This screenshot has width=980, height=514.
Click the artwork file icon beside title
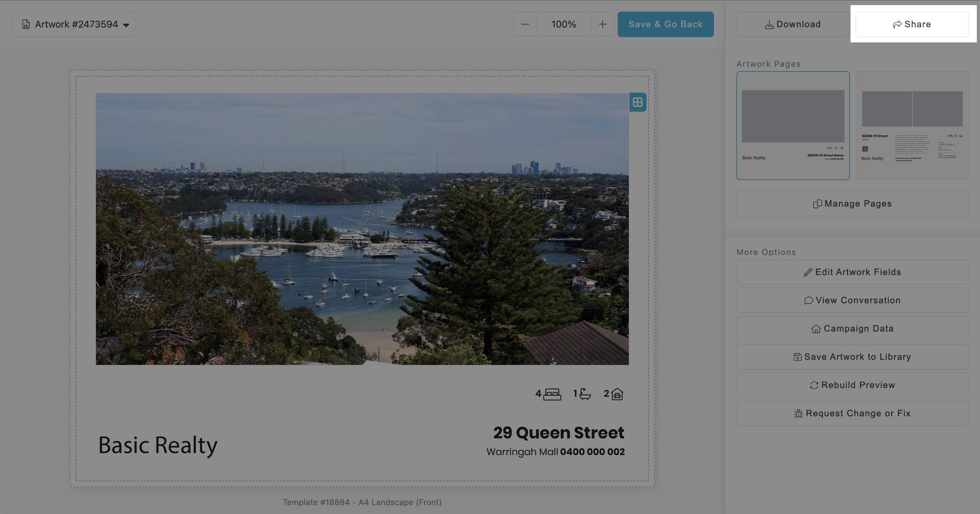coord(26,25)
